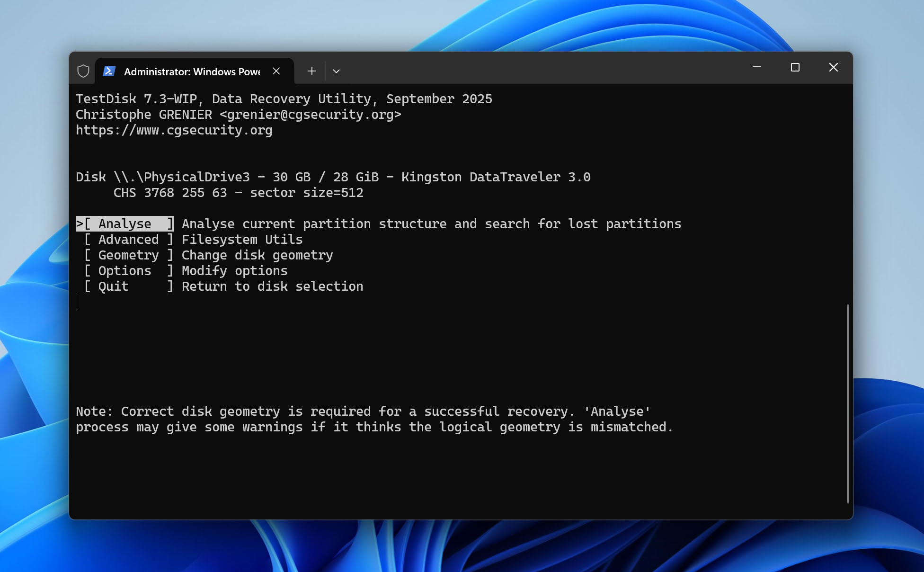Screen dimensions: 924x572
Task: Minimize the Windows Terminal window
Action: pyautogui.click(x=757, y=67)
